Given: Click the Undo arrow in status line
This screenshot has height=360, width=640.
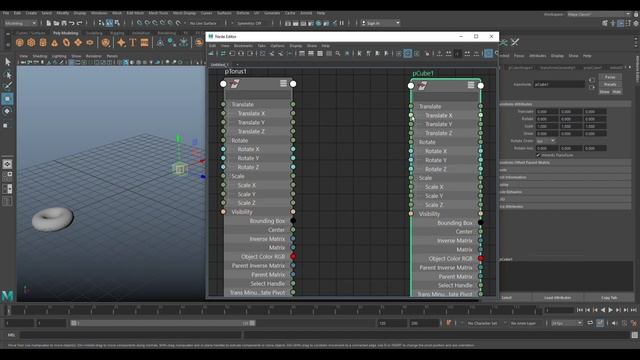Looking at the screenshot, I should 72,23.
